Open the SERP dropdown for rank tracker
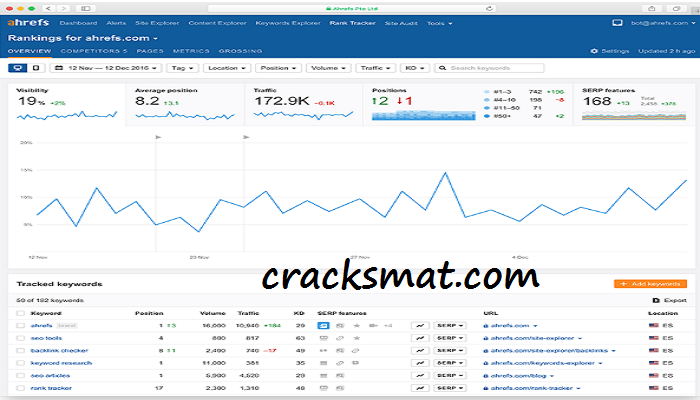Screen dimensions: 700x400 pyautogui.click(x=450, y=388)
